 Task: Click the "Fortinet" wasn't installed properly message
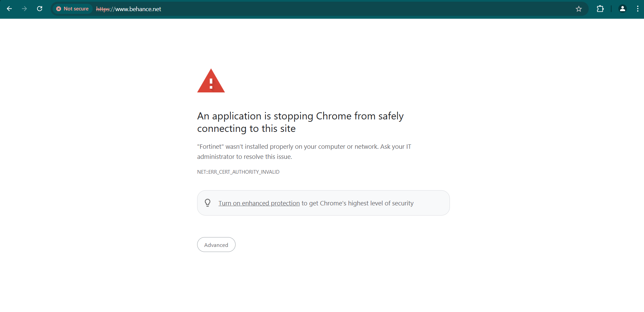pos(304,151)
